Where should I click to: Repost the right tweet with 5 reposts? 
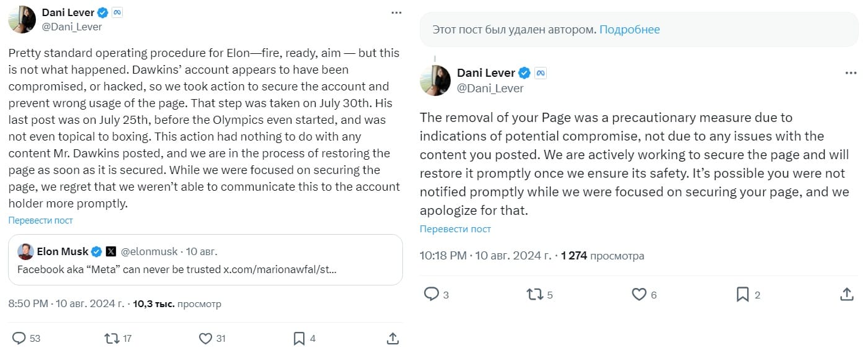(534, 295)
